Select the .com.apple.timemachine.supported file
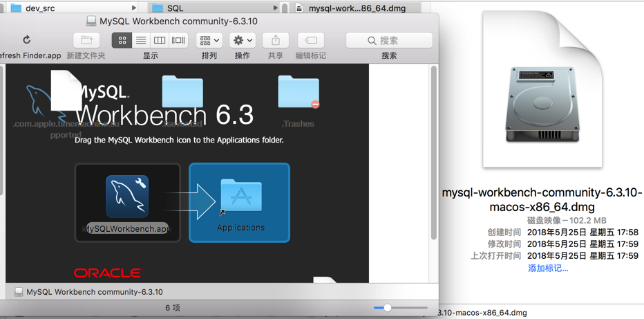644x319 pixels. click(x=66, y=91)
